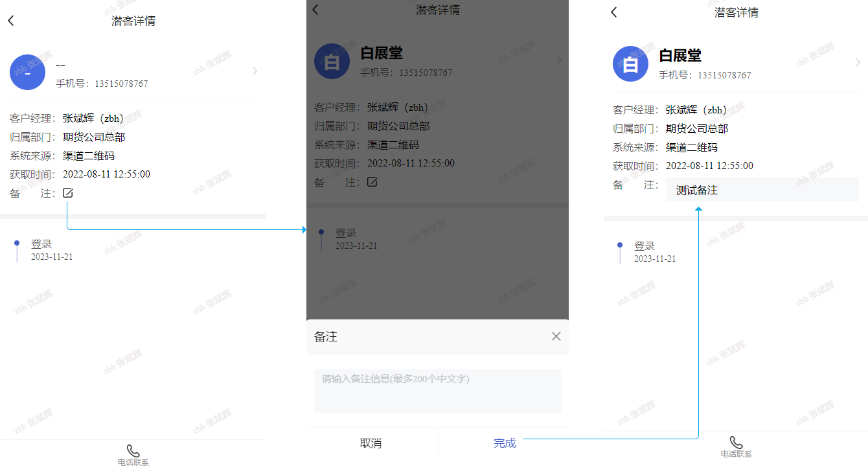Click 期货公司总部 on the left screen
This screenshot has height=471, width=868.
click(94, 137)
